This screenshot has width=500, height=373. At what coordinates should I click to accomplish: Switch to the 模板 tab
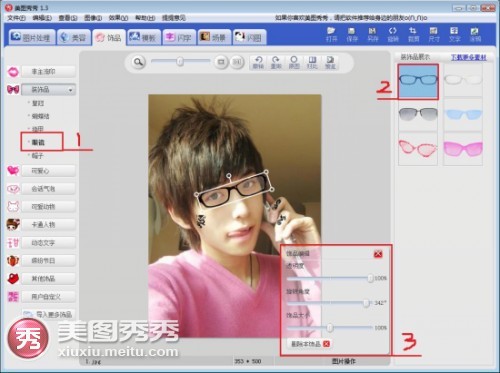click(144, 37)
